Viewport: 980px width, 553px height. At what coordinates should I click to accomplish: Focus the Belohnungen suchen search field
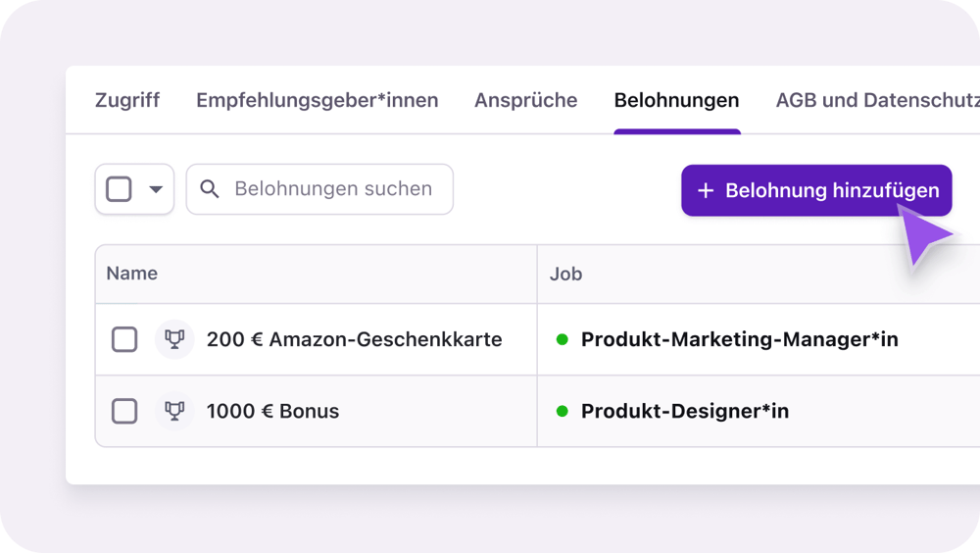click(x=333, y=189)
